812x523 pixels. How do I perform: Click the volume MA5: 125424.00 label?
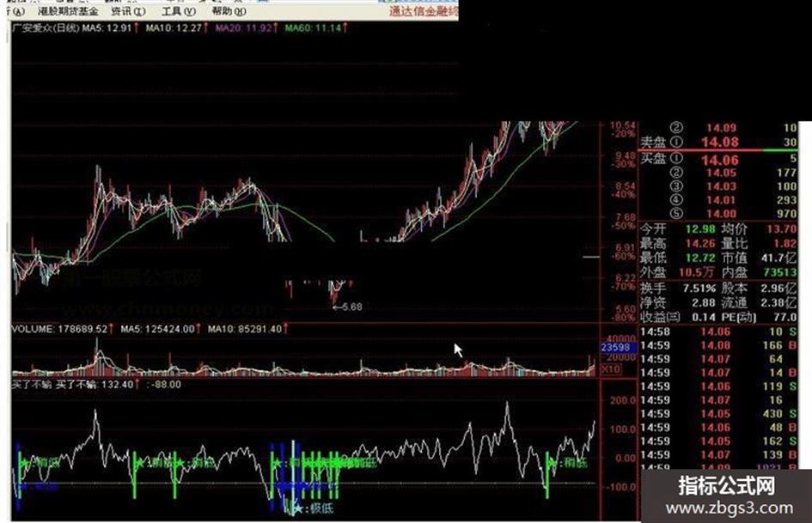157,329
